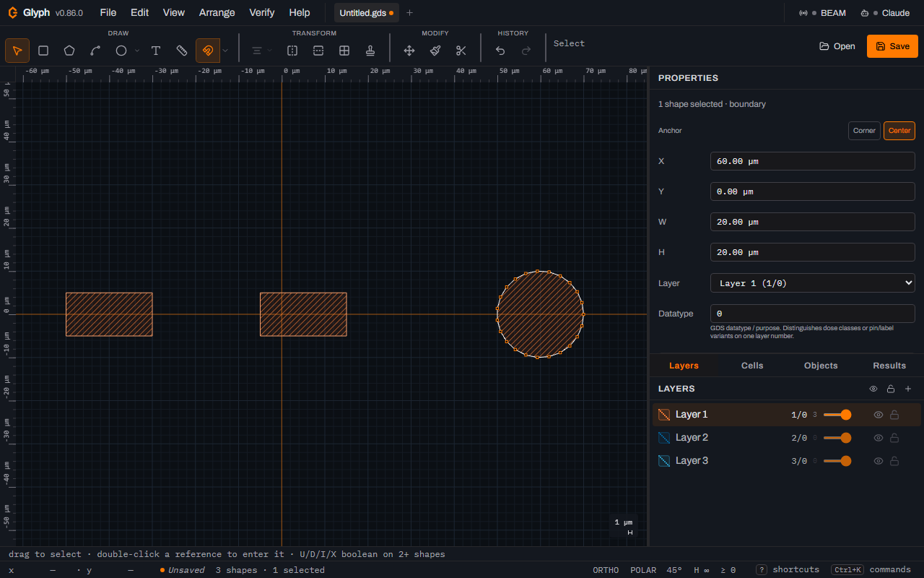Open the View menu
The width and height of the screenshot is (924, 578).
(174, 12)
